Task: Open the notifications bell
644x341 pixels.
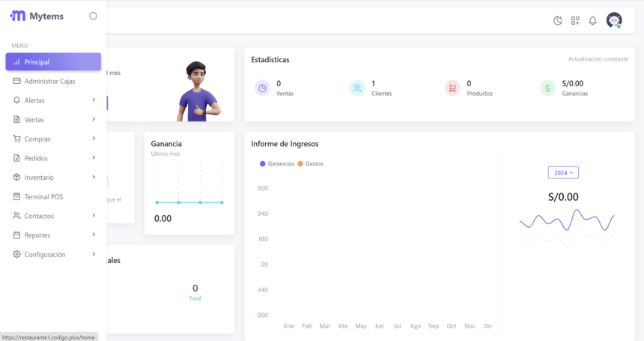Action: (592, 20)
